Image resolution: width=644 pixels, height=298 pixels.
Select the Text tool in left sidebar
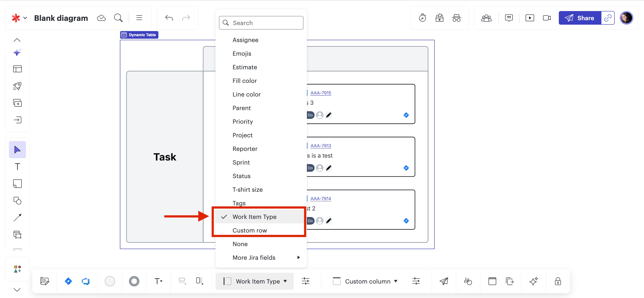coord(17,166)
